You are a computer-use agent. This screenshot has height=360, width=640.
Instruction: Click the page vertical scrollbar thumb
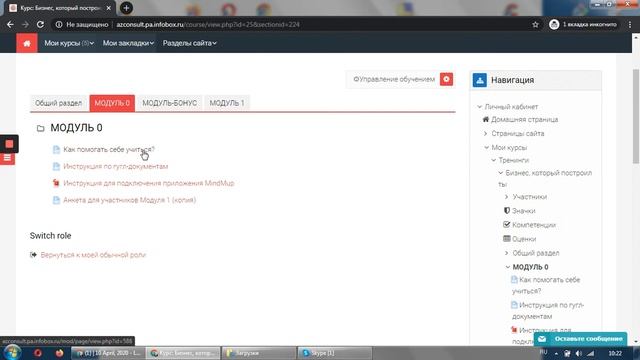636,116
